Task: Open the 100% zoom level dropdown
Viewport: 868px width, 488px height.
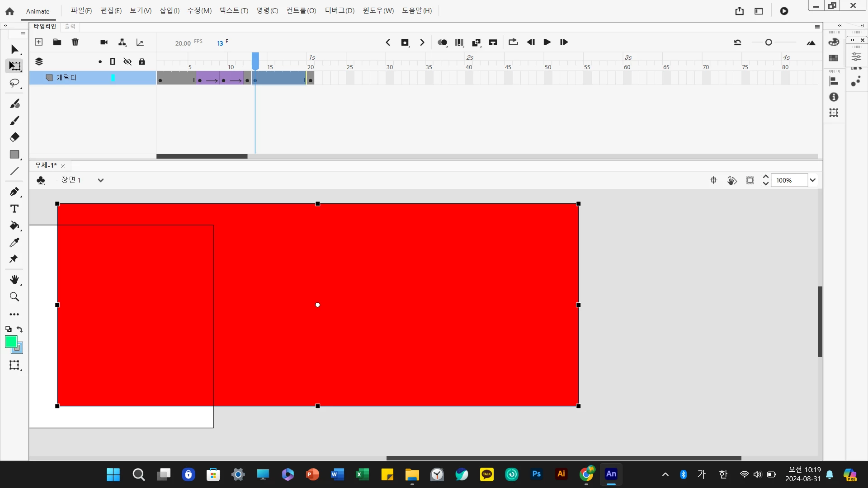Action: click(x=812, y=180)
